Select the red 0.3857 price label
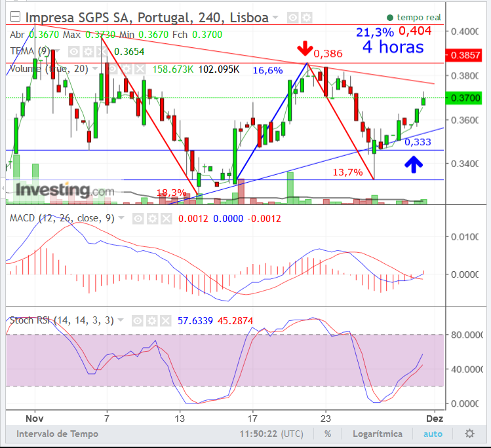Image resolution: width=491 pixels, height=448 pixels. pos(463,55)
